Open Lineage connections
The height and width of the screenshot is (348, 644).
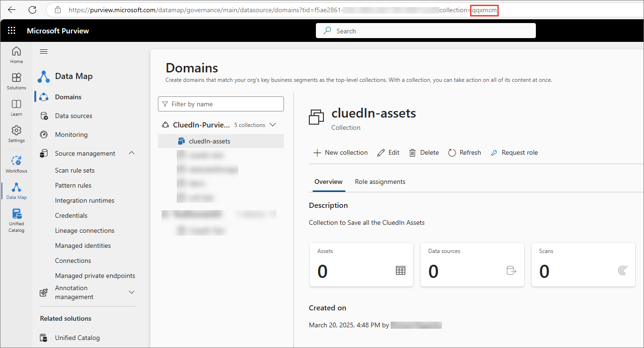(85, 230)
